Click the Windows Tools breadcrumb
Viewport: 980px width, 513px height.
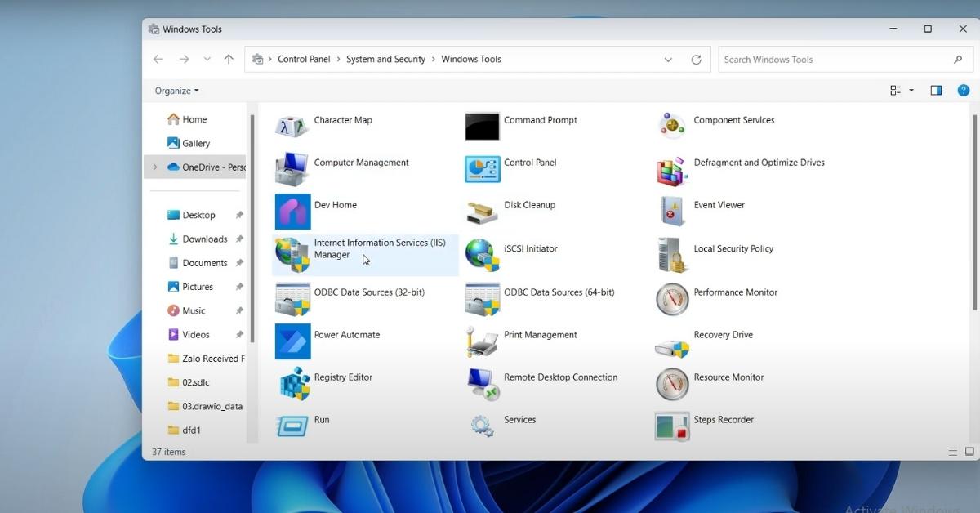click(x=471, y=59)
